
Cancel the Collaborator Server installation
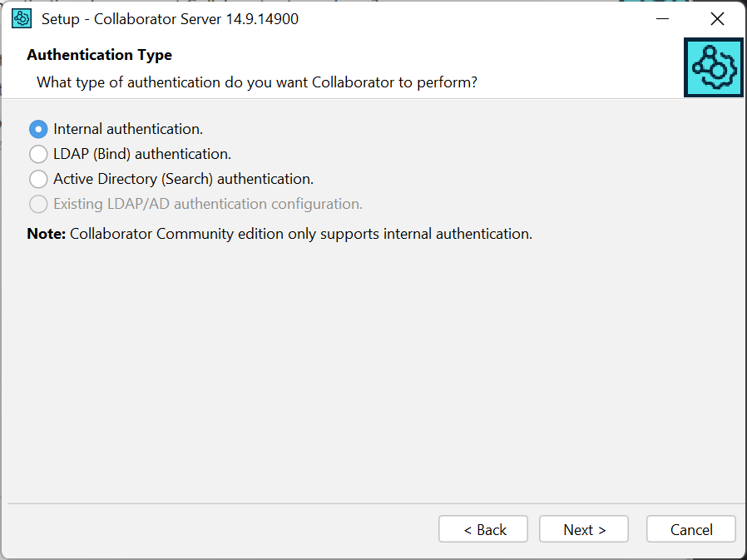(x=690, y=528)
